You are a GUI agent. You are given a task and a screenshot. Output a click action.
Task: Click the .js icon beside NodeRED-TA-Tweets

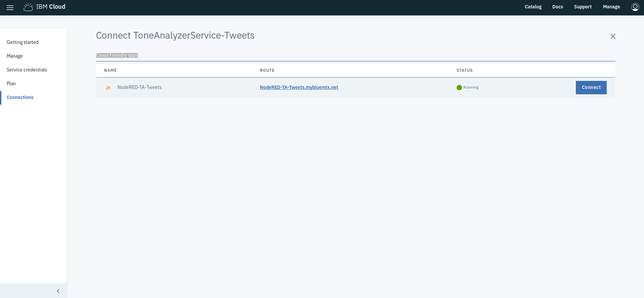coord(108,88)
